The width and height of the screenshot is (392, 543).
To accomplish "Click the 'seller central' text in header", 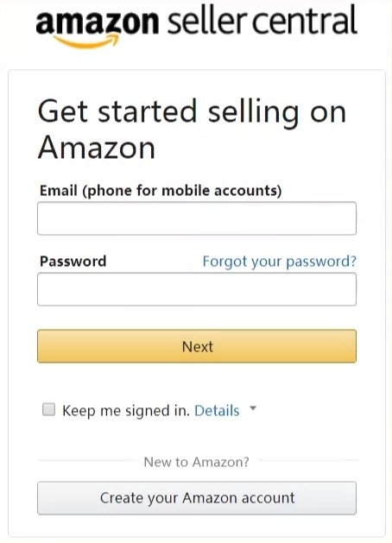I will (262, 20).
